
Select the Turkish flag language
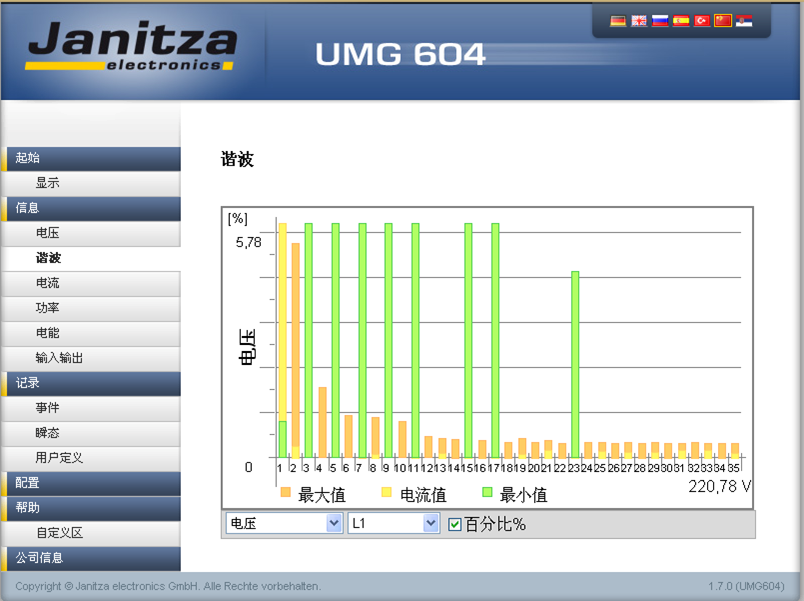click(x=702, y=21)
